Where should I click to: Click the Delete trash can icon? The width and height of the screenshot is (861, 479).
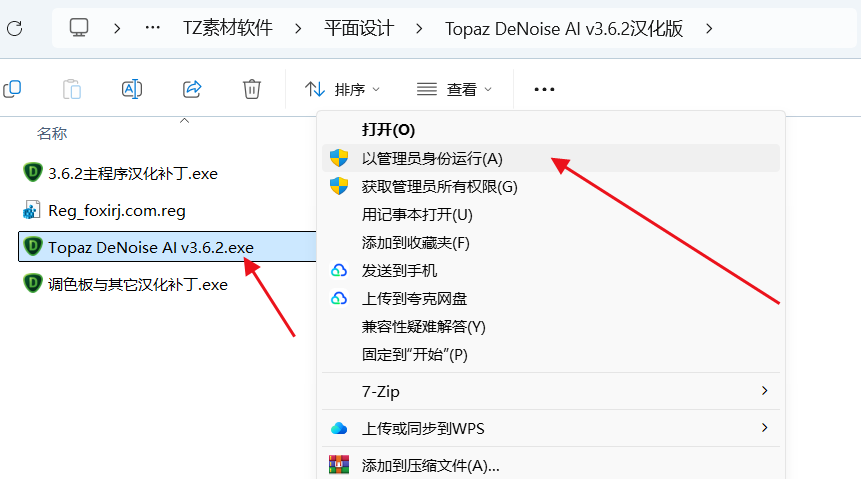(251, 89)
